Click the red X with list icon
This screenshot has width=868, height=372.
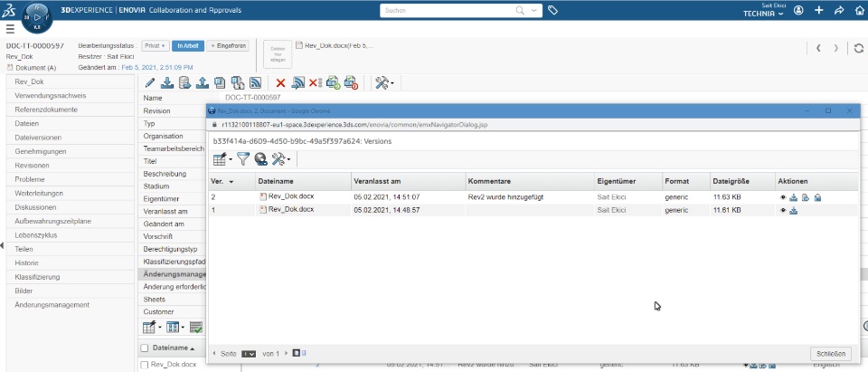pyautogui.click(x=316, y=83)
